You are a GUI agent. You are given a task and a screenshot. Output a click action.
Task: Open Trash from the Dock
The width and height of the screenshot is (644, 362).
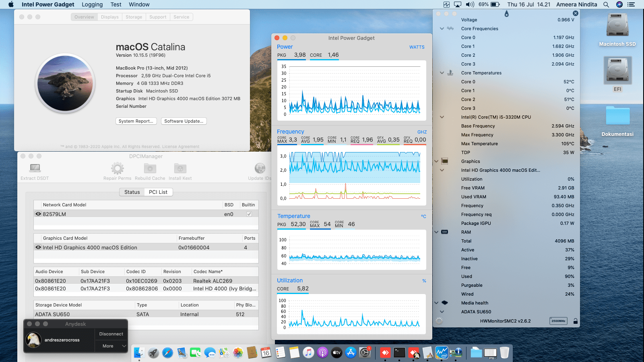[x=504, y=353]
